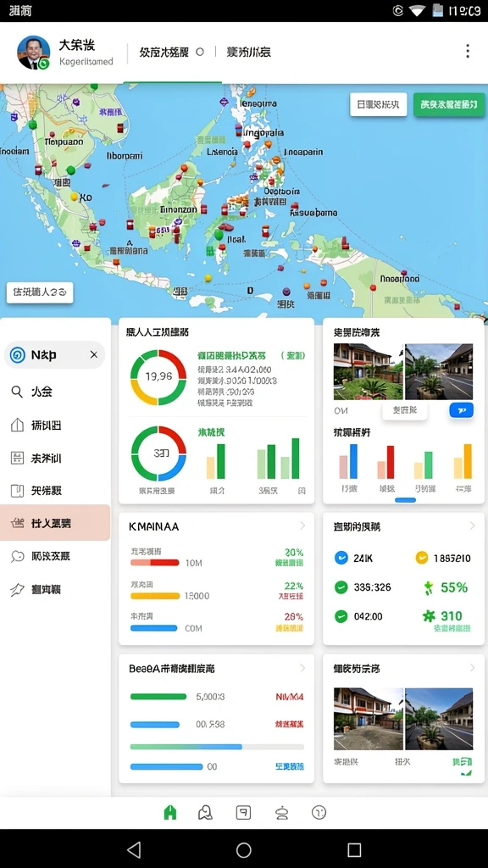Click the blue page indicator pill below bar charts
The width and height of the screenshot is (488, 868).
click(x=406, y=500)
